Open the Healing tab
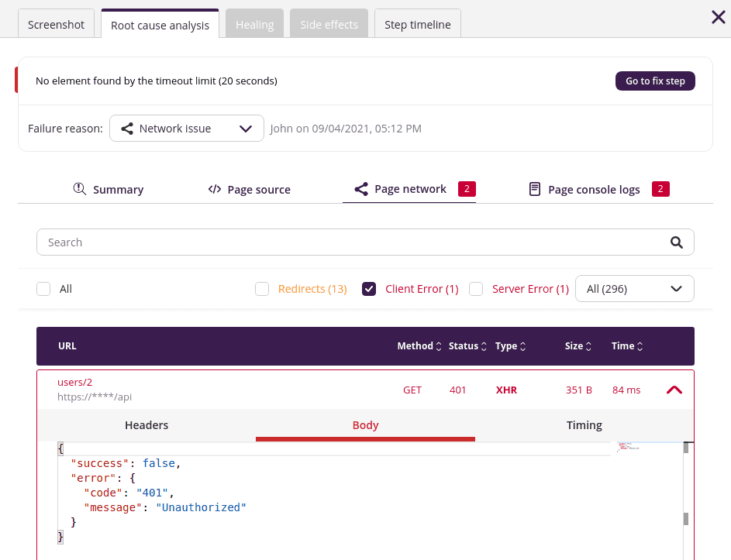731x560 pixels. pos(254,24)
